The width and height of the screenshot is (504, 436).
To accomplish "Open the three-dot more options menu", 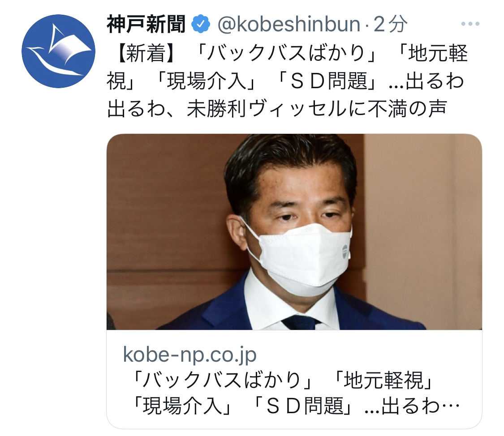I will click(470, 24).
